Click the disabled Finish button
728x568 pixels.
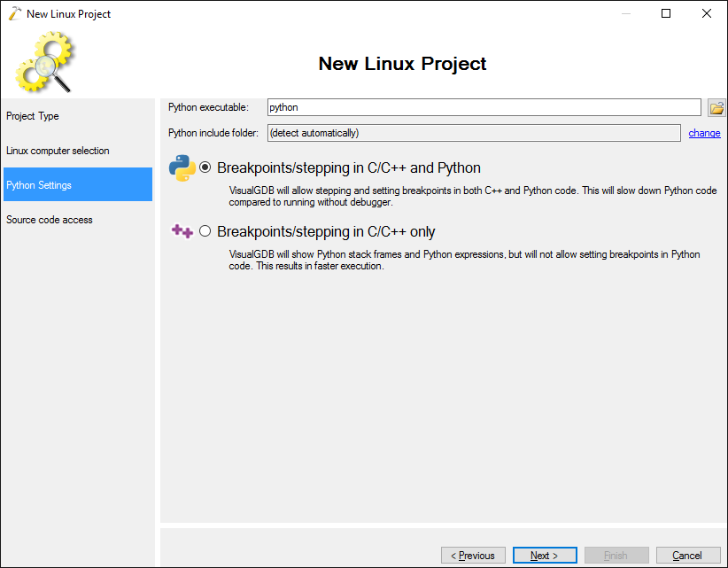tap(616, 555)
